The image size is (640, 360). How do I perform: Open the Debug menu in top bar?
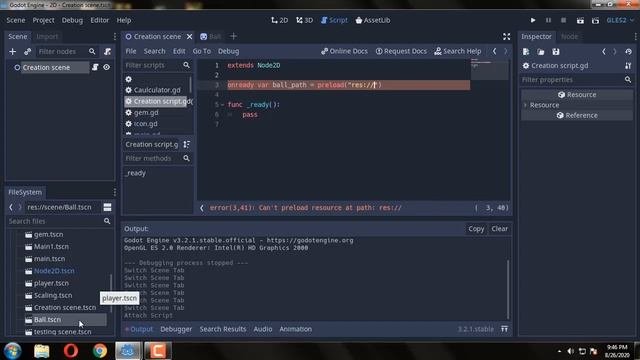point(72,20)
